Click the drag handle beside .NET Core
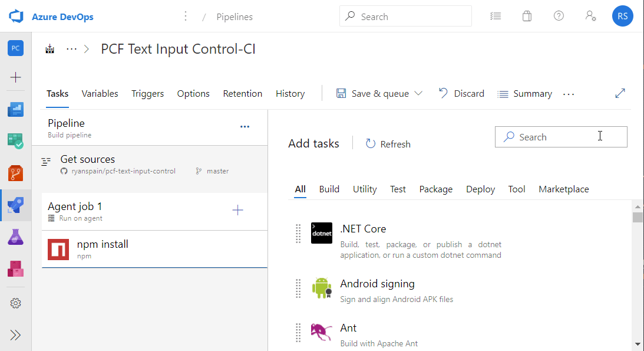 pos(298,234)
